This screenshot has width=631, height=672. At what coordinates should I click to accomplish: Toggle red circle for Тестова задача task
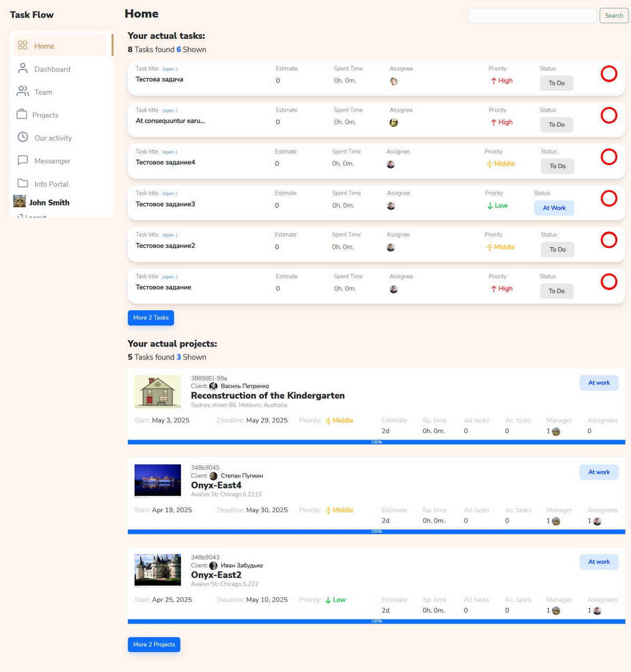tap(608, 74)
